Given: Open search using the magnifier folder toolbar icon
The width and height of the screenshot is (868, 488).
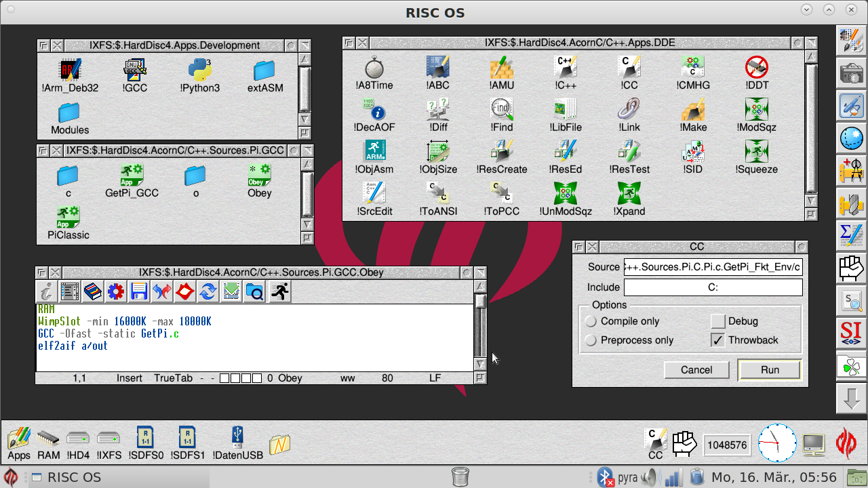Looking at the screenshot, I should [254, 291].
